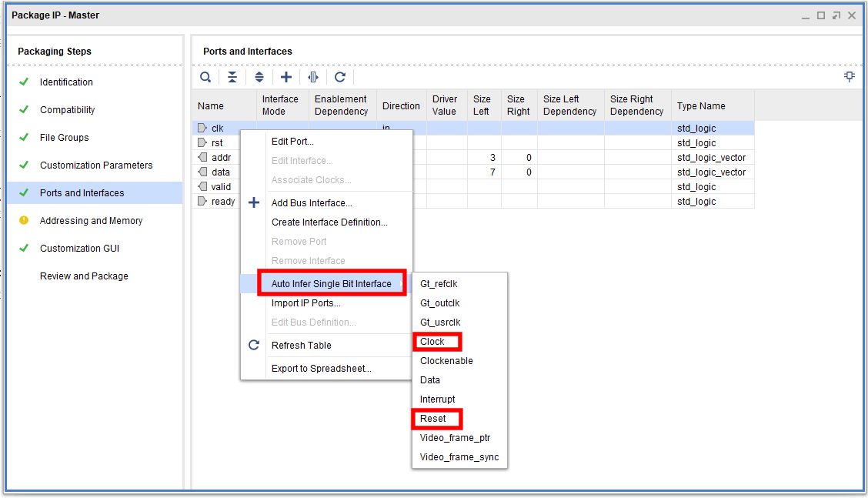
Task: Click green checkmark next to Compatibility
Action: tap(24, 109)
